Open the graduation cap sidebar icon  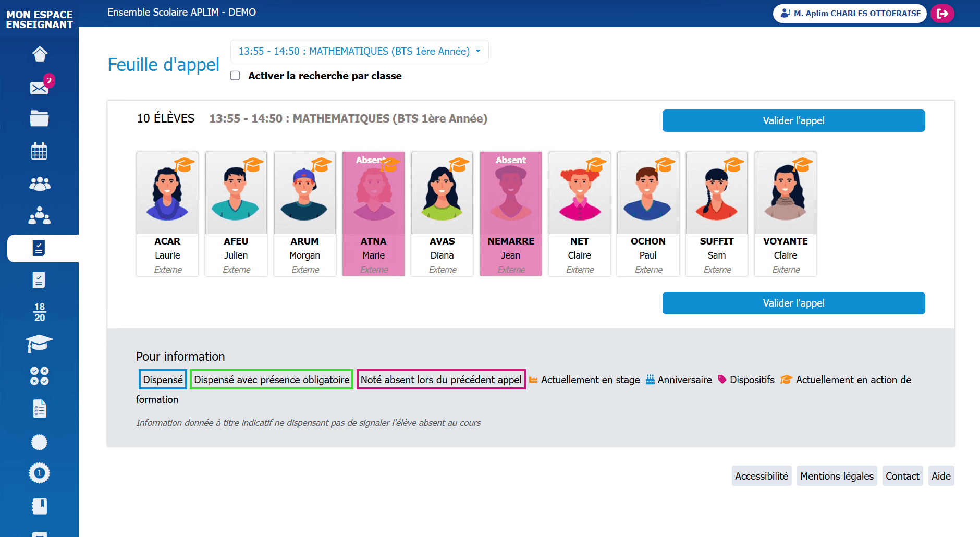[x=40, y=344]
